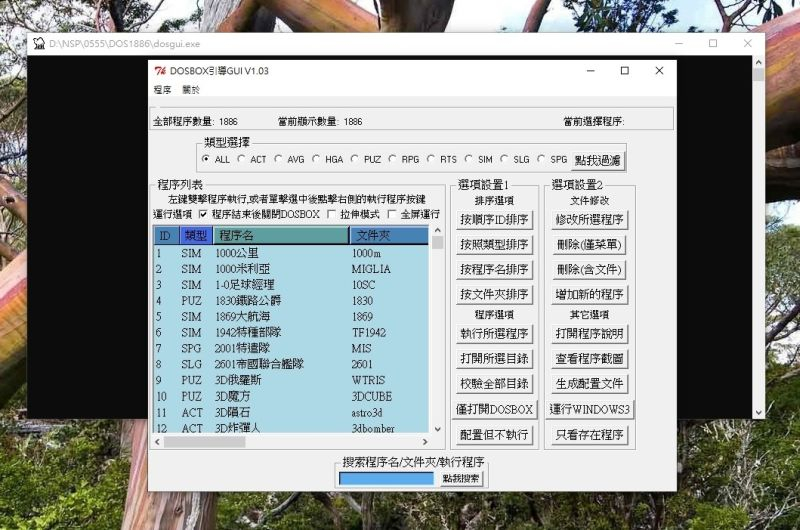
Task: Click console window scroll up arrow
Action: [759, 62]
